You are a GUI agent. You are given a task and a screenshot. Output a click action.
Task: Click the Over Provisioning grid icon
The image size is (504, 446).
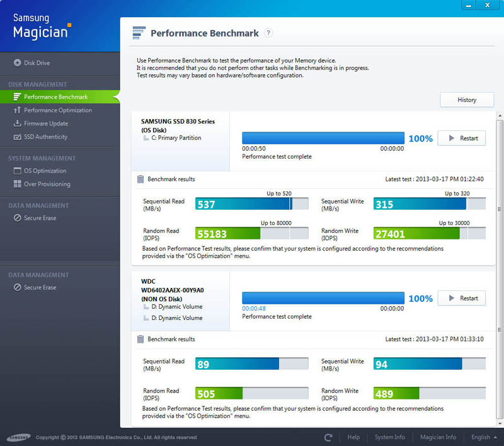click(x=17, y=184)
